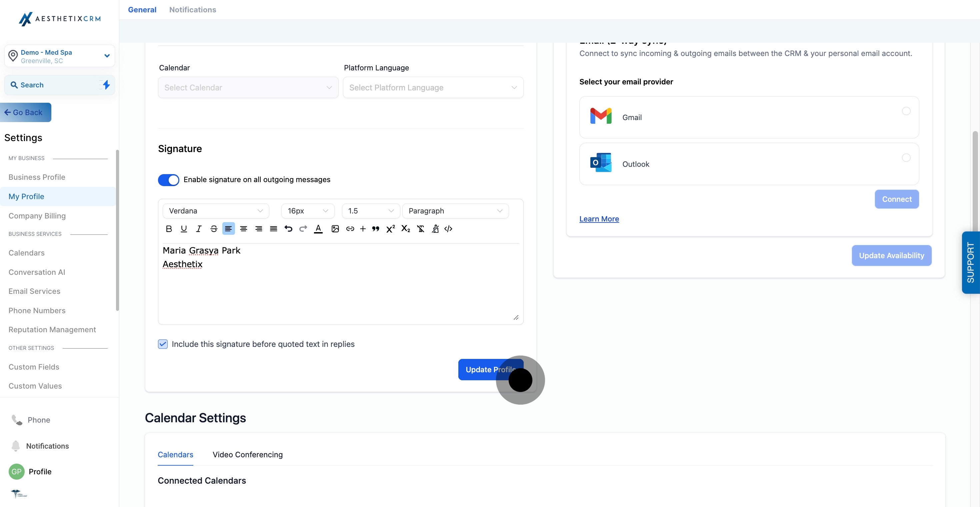Insert image into signature
The image size is (980, 507).
(335, 229)
